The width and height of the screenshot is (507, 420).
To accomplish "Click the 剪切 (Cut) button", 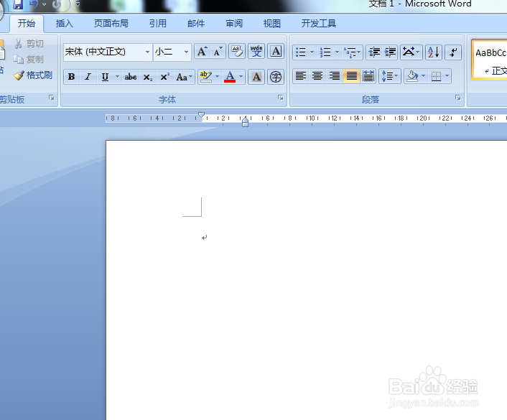I will click(x=29, y=44).
